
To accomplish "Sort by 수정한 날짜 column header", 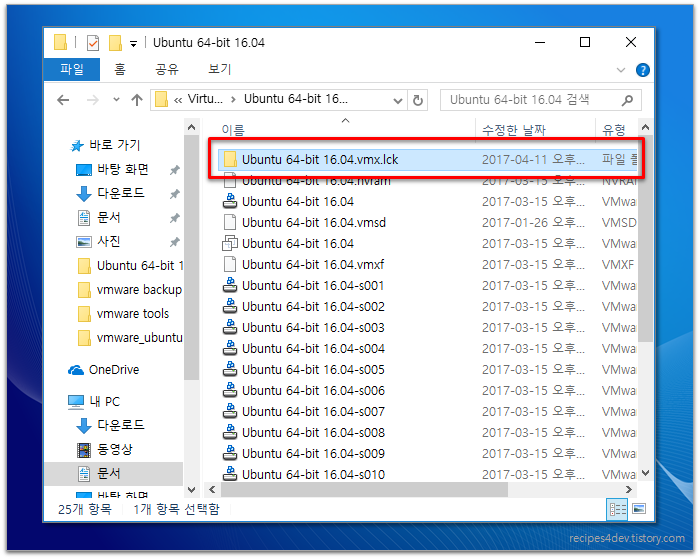I will (513, 130).
